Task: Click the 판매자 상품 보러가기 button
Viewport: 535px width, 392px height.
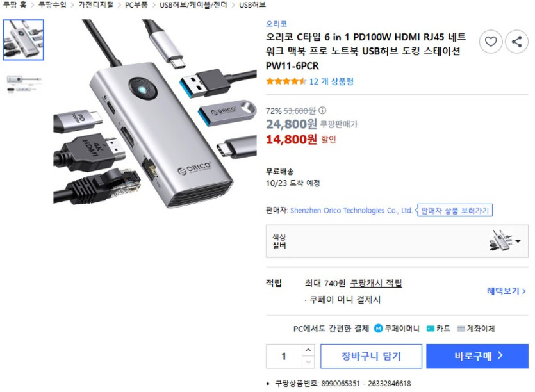Action: coord(456,209)
